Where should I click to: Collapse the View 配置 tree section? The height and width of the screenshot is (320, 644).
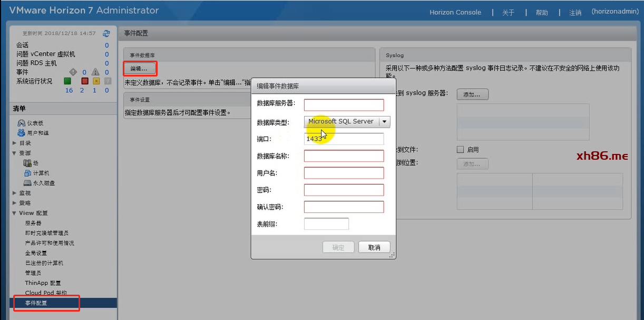click(x=15, y=213)
